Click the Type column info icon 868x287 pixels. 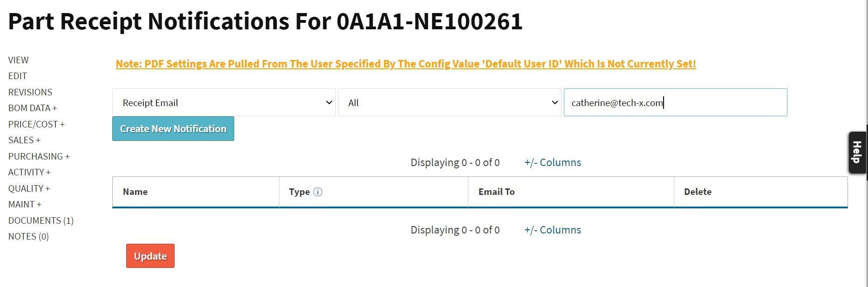(x=318, y=192)
